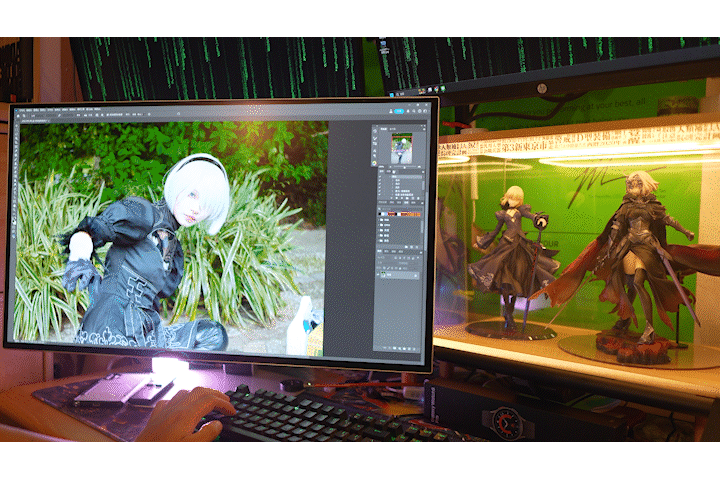Screen dimensions: 720x480
Task: Toggle visibility eye of the Background layer
Action: 378,275
